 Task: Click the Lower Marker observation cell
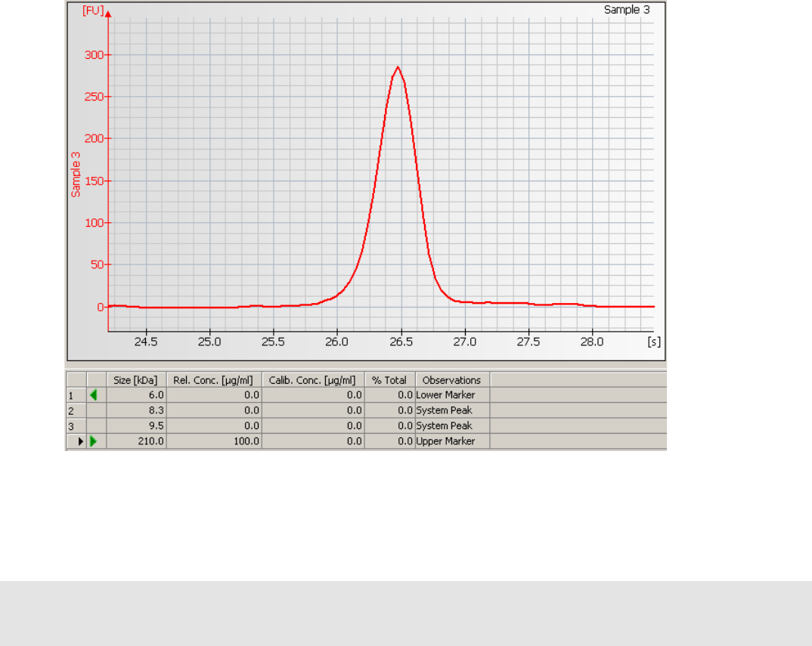pyautogui.click(x=452, y=395)
